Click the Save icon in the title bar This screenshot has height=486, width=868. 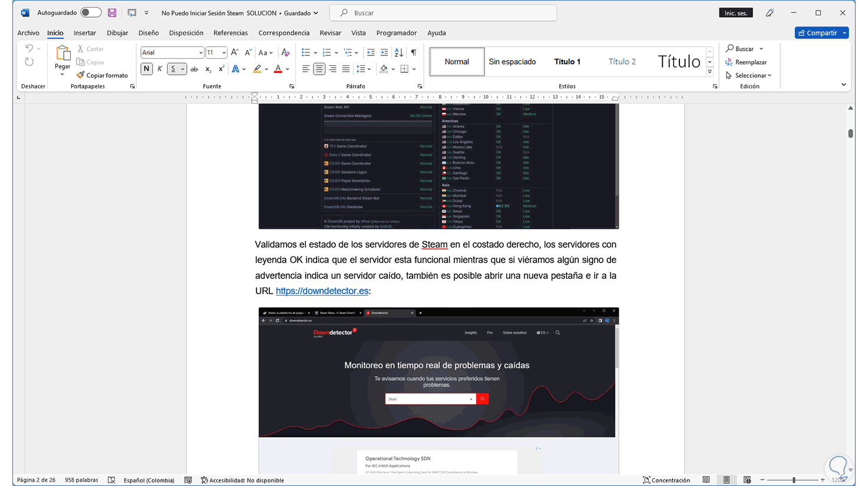(x=112, y=12)
